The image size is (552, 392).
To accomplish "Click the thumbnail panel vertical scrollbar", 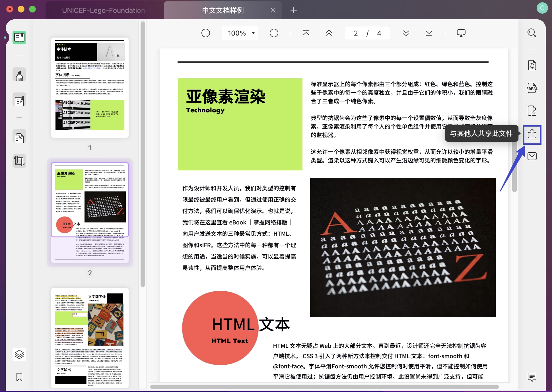I will pyautogui.click(x=143, y=154).
